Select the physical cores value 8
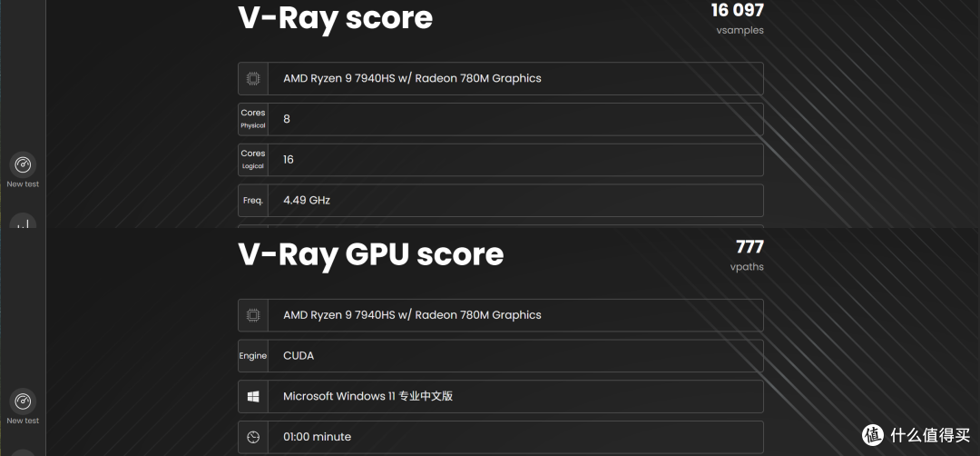The image size is (980, 456). 286,119
